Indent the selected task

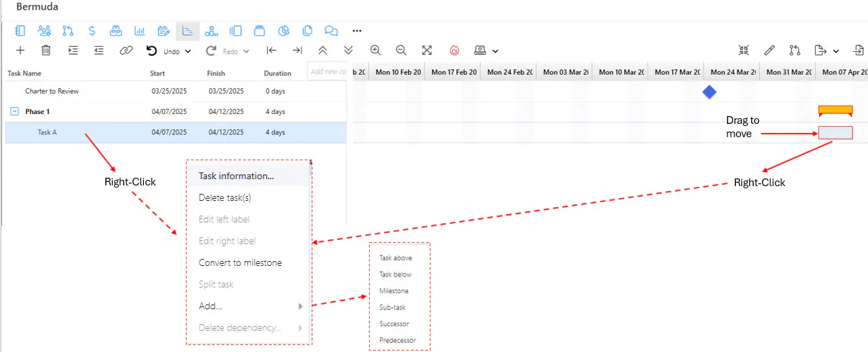coord(73,50)
